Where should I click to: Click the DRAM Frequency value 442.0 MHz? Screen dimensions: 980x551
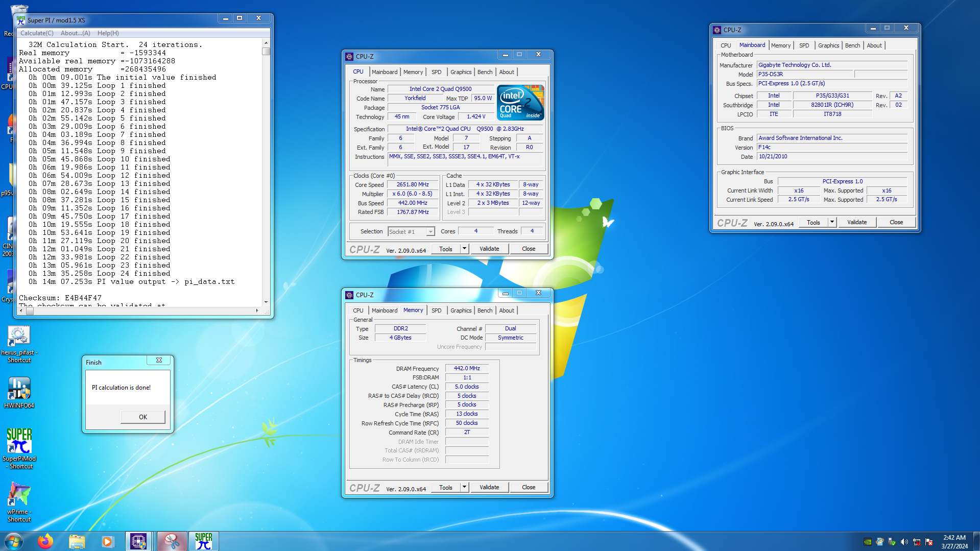pyautogui.click(x=467, y=369)
